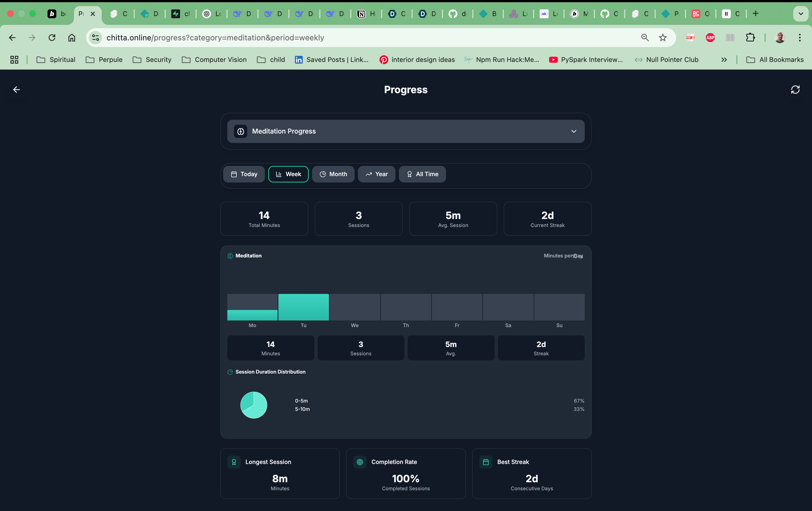This screenshot has width=812, height=511.
Task: Click the refresh icon at top right
Action: 795,89
